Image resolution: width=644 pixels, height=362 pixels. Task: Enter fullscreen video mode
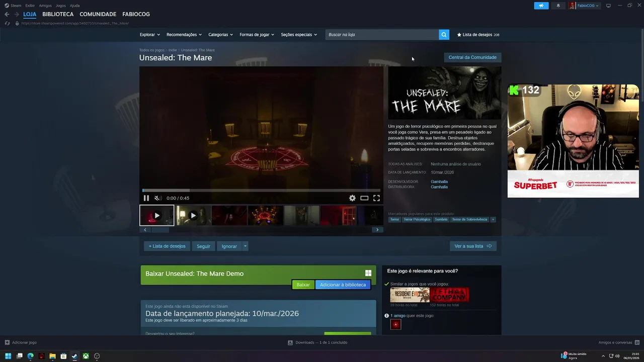(376, 198)
